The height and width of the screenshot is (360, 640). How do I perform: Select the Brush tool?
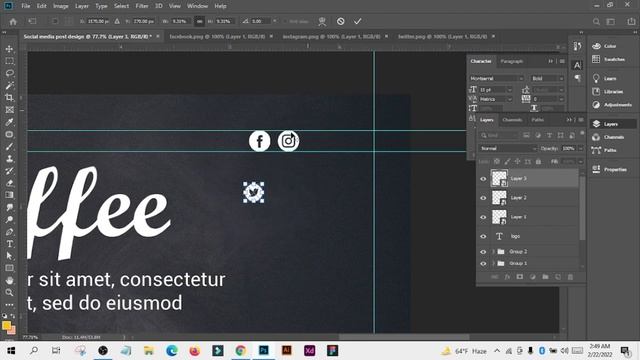pyautogui.click(x=9, y=147)
